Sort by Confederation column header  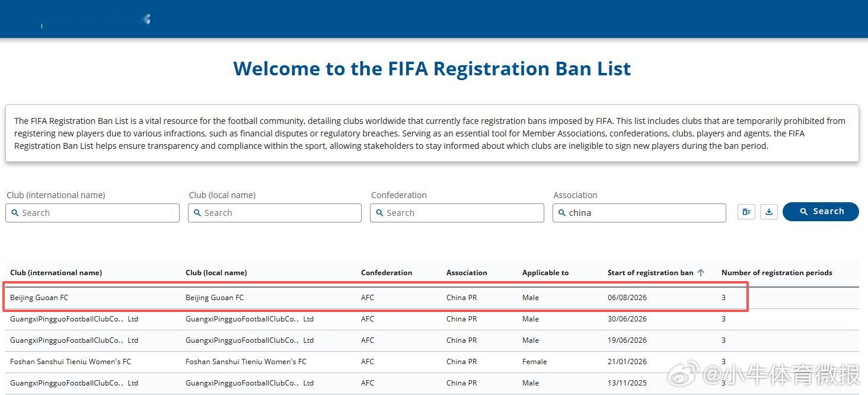(x=387, y=273)
